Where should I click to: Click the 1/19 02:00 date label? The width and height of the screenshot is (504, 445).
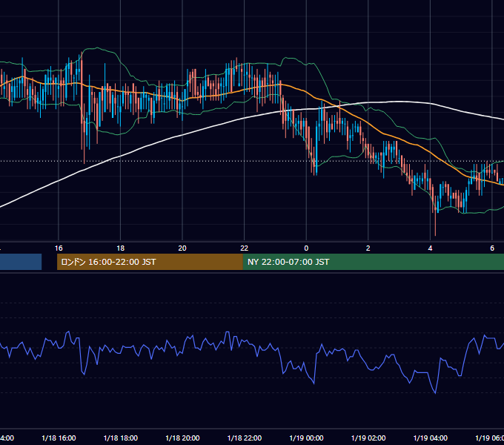click(x=368, y=438)
